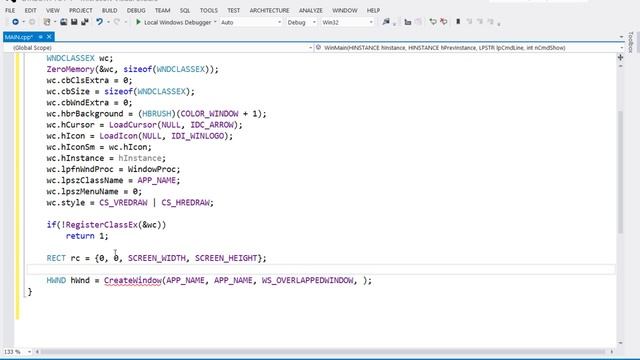Click ZeroMemory function call

(x=70, y=69)
